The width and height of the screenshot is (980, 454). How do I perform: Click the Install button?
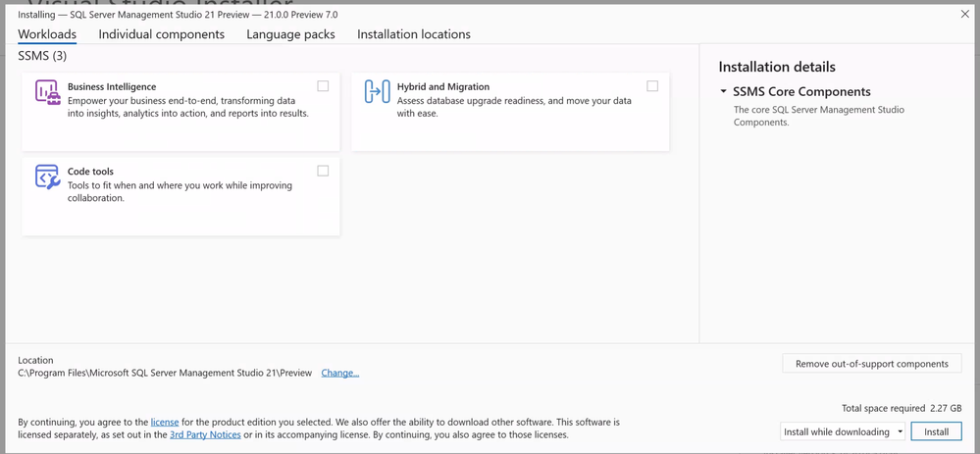click(936, 431)
